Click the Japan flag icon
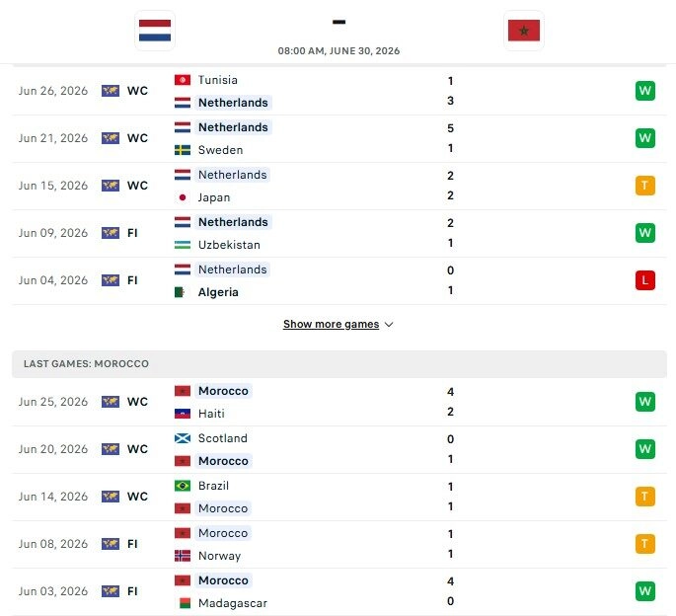 coord(183,197)
